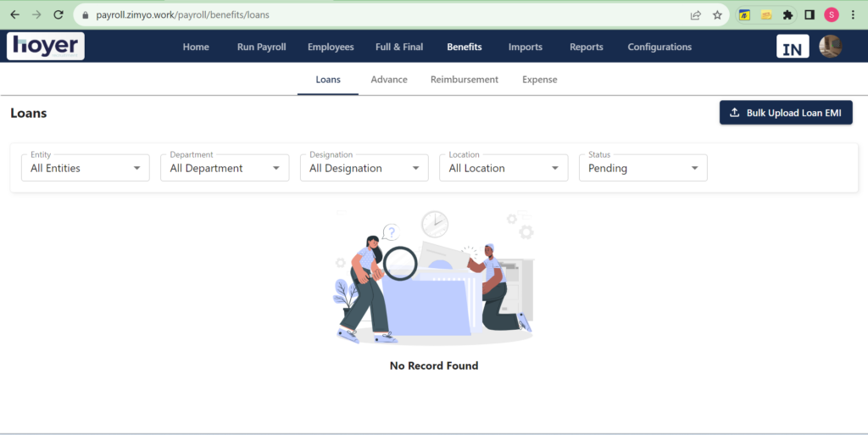
Task: Reload the page with refresh icon
Action: [x=58, y=15]
